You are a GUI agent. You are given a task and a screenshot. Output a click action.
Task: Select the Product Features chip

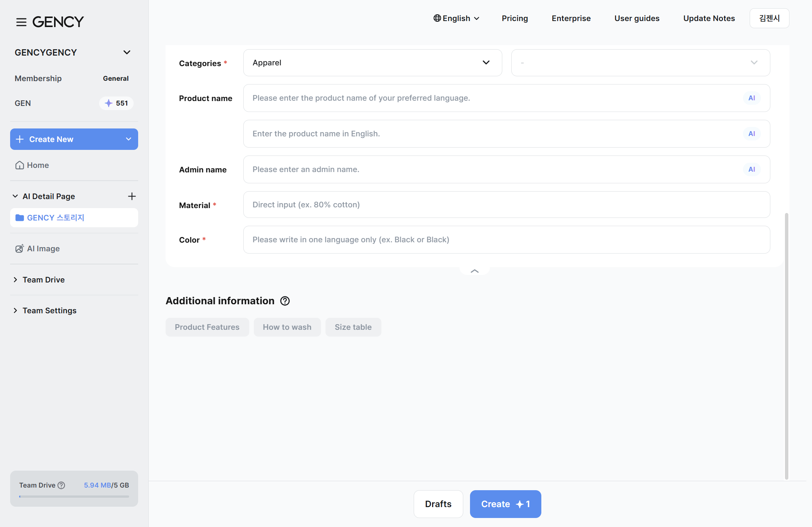coord(207,327)
